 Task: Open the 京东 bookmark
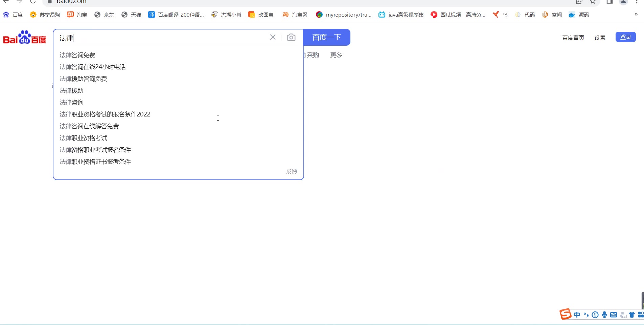104,15
